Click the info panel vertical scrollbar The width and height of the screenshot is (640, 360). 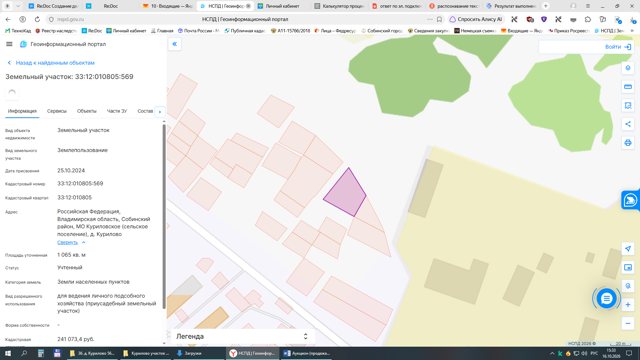click(x=164, y=216)
